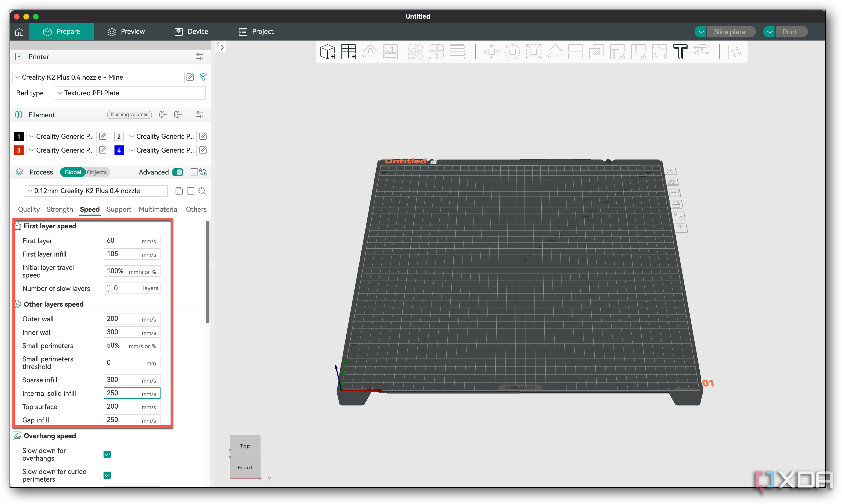Save the process preset disk icon
The height and width of the screenshot is (504, 842).
[179, 191]
